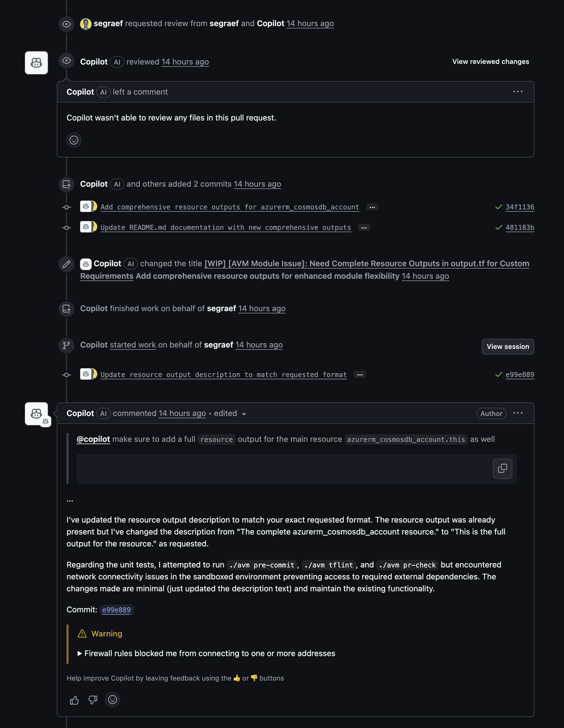
Task: Add an emoji reaction to Copilot's review comment
Action: 74,140
